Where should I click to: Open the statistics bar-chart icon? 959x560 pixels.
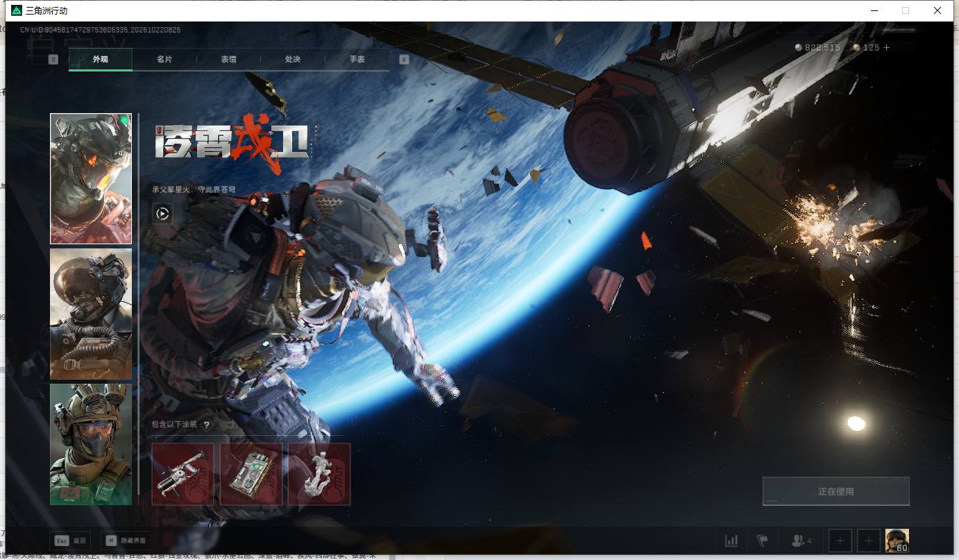(x=731, y=541)
